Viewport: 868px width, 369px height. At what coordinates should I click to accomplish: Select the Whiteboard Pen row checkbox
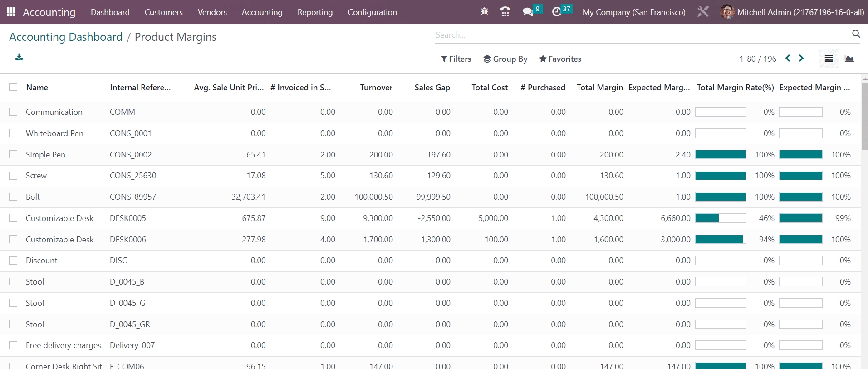13,133
